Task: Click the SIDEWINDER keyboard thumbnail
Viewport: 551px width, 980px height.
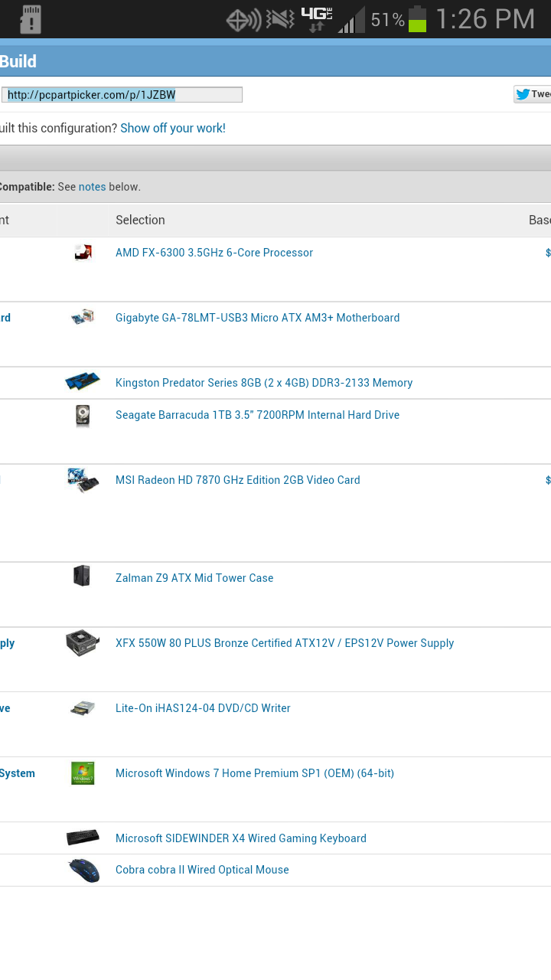Action: tap(83, 838)
